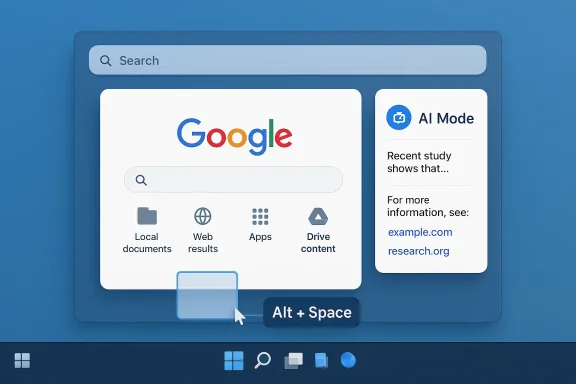Click the translucent blue square thumbnail

207,295
